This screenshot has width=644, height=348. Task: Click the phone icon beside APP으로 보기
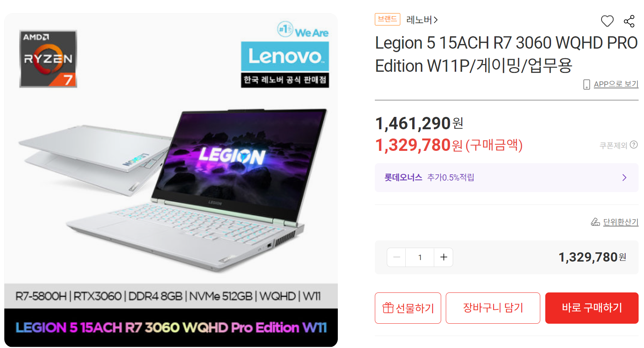coord(587,84)
